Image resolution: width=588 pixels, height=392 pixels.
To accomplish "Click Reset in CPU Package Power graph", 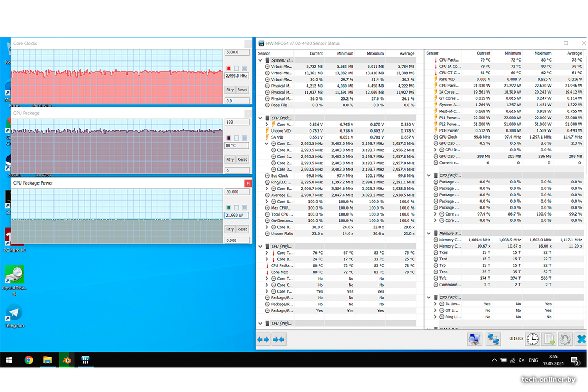I will point(242,229).
